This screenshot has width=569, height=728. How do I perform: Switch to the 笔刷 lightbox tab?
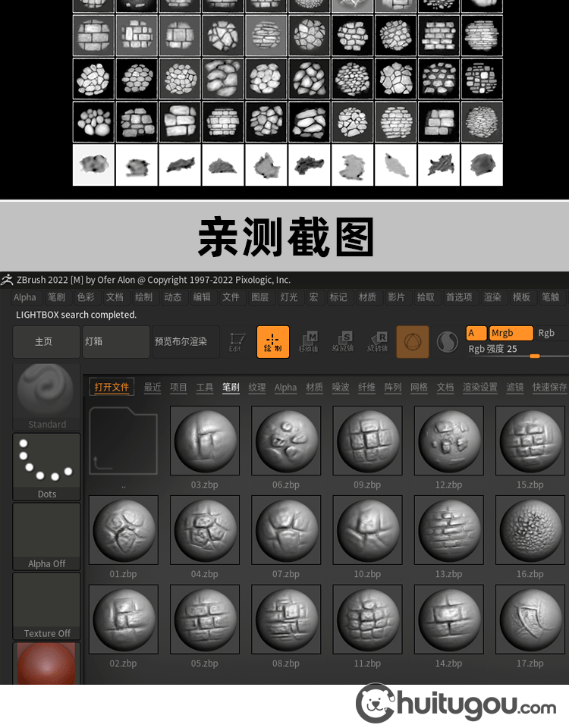[x=231, y=388]
